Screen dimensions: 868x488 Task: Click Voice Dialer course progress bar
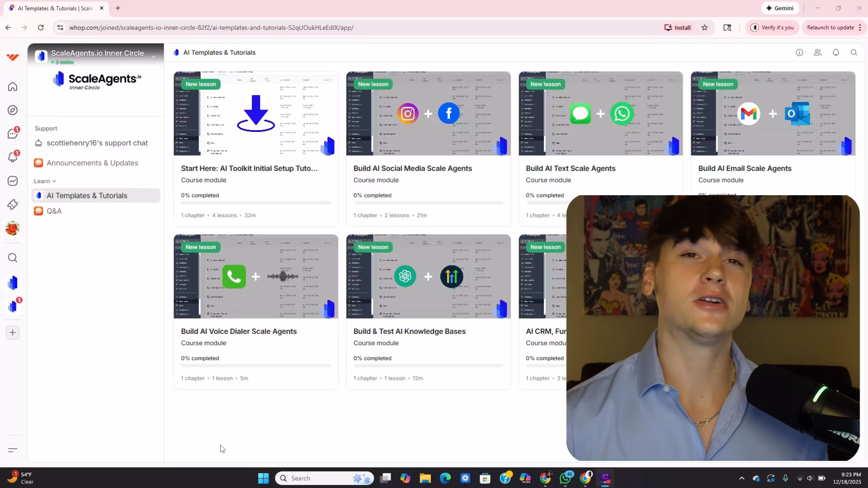coord(256,366)
